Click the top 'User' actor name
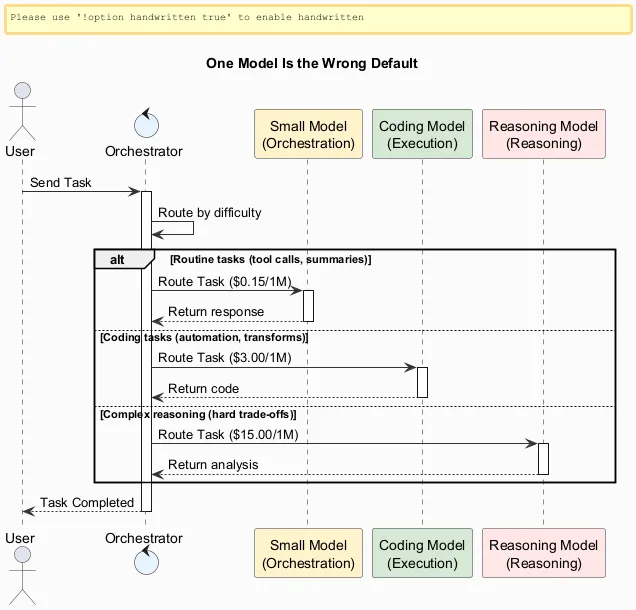 coord(20,151)
